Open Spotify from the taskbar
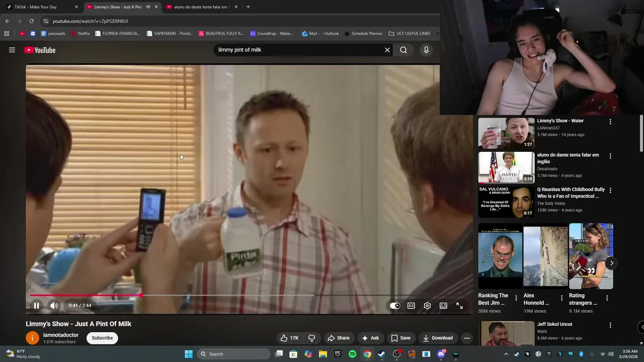Screen dimensions: 644x362 click(353, 354)
